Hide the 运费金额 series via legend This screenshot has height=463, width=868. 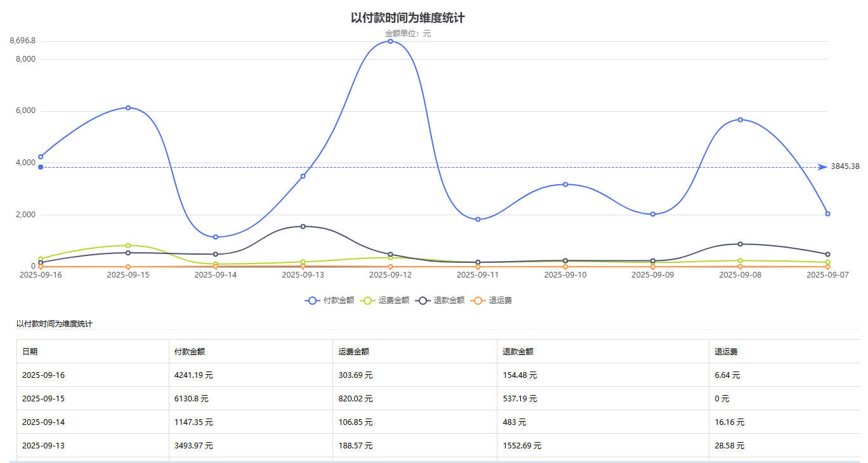[x=385, y=300]
